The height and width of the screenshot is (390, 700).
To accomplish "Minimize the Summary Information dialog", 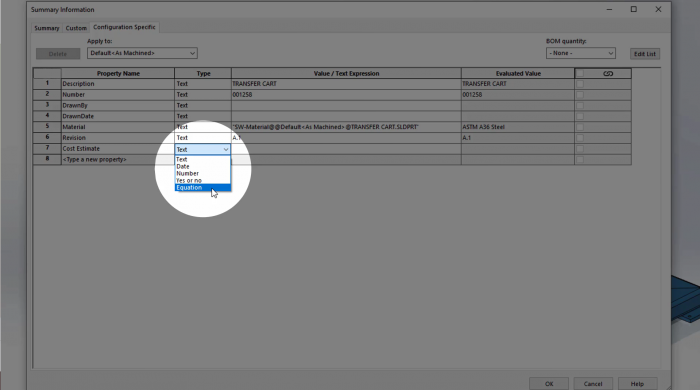I will pos(609,9).
